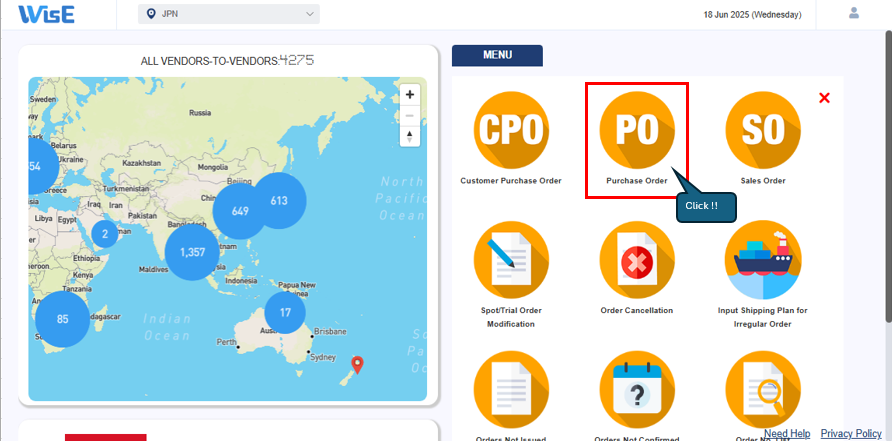Open the Customer Purchase Order (CPO) icon
The image size is (892, 441).
[x=511, y=130]
